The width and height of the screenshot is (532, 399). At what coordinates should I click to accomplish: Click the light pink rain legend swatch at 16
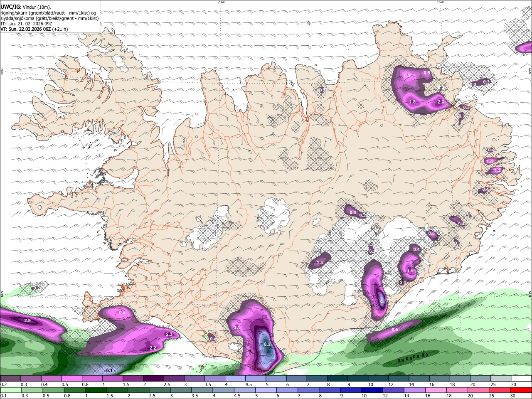tap(437, 390)
